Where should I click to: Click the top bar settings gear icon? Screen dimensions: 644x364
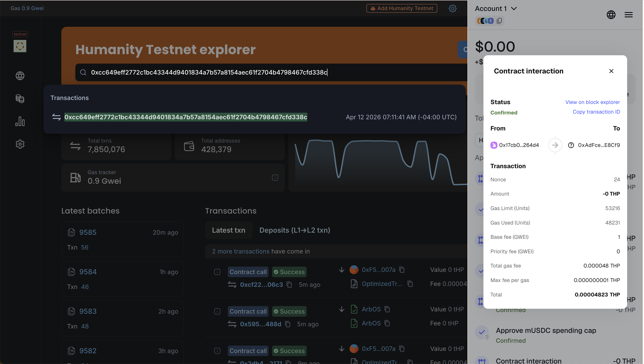click(x=453, y=8)
